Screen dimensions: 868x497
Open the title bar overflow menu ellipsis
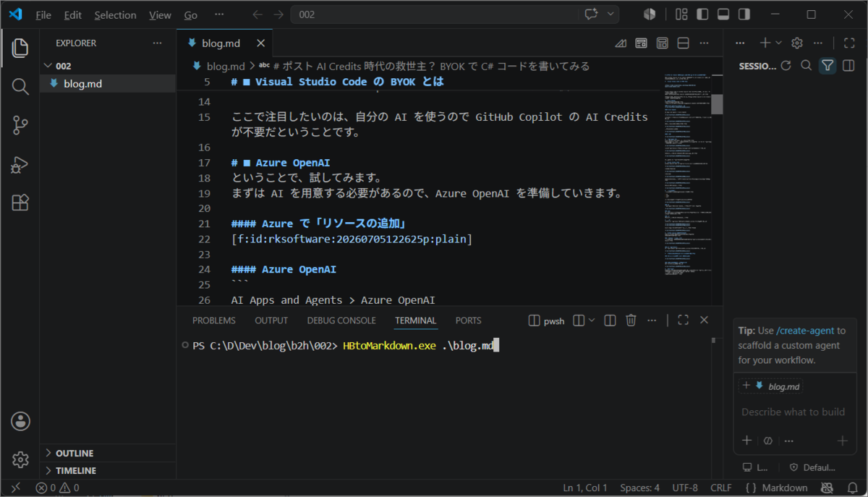pos(219,14)
